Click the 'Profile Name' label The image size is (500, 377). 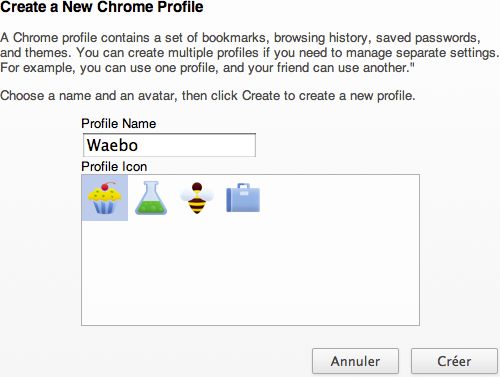click(x=119, y=124)
